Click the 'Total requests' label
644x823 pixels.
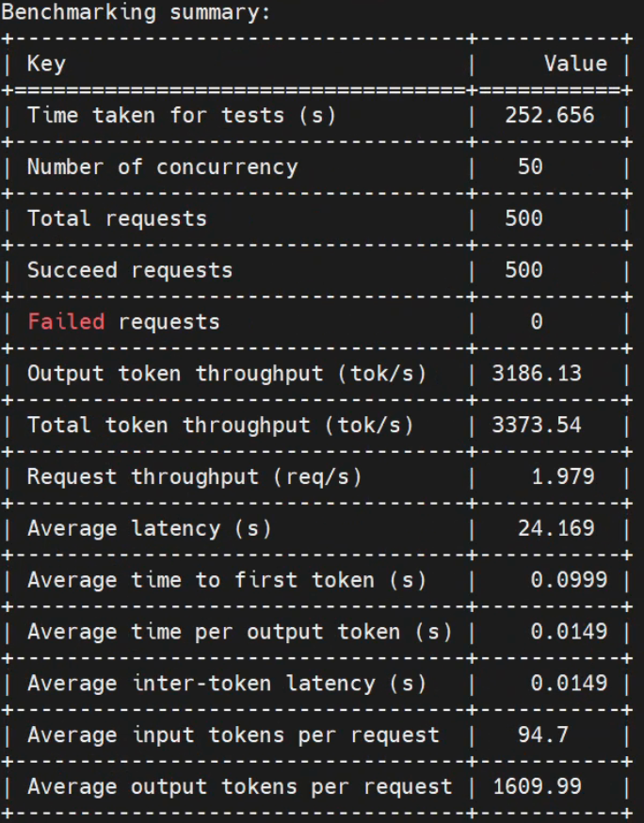click(117, 218)
